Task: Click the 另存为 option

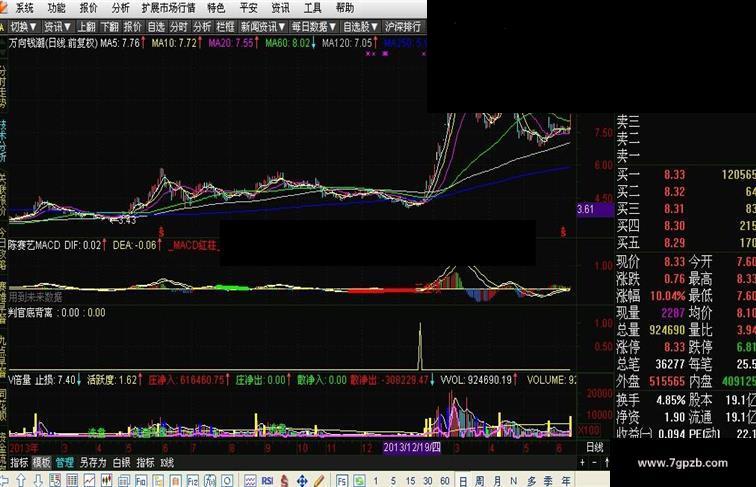Action: (93, 463)
